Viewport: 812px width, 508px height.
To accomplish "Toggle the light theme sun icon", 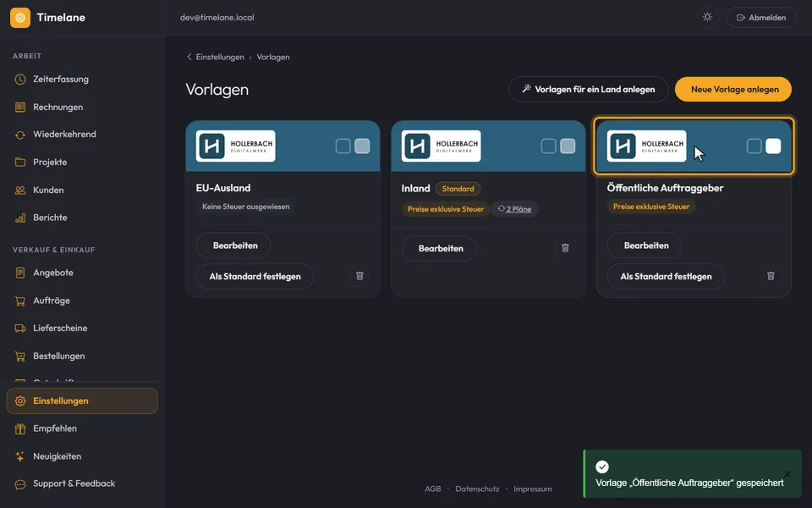I will click(707, 17).
